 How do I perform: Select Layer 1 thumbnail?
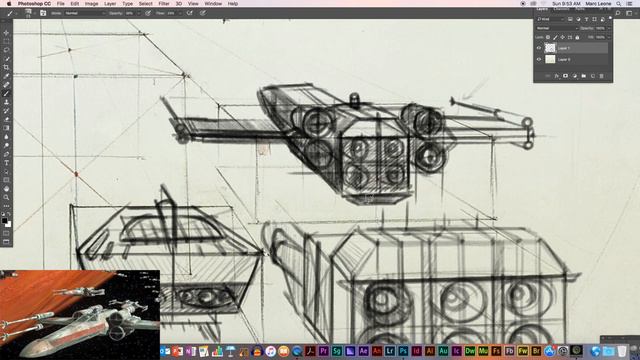pos(550,48)
